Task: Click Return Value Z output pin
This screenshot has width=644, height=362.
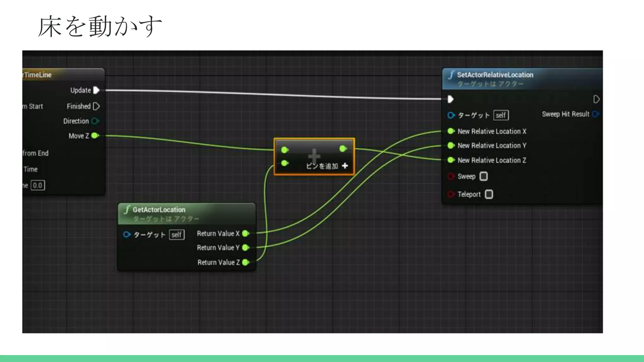Action: 246,262
